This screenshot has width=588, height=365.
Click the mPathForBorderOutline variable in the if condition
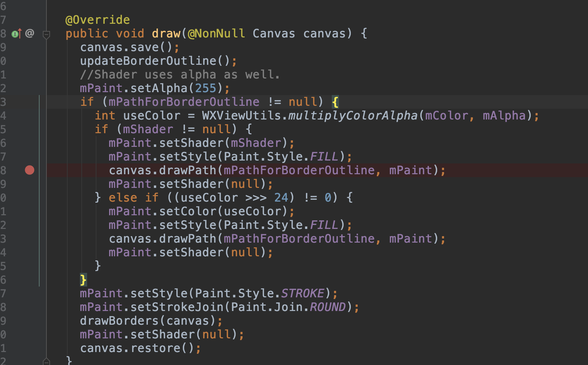184,102
